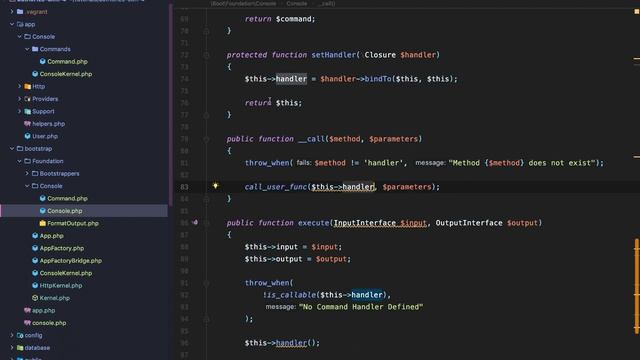This screenshot has height=360, width=640.
Task: Click the Commands folder icon
Action: 35,49
